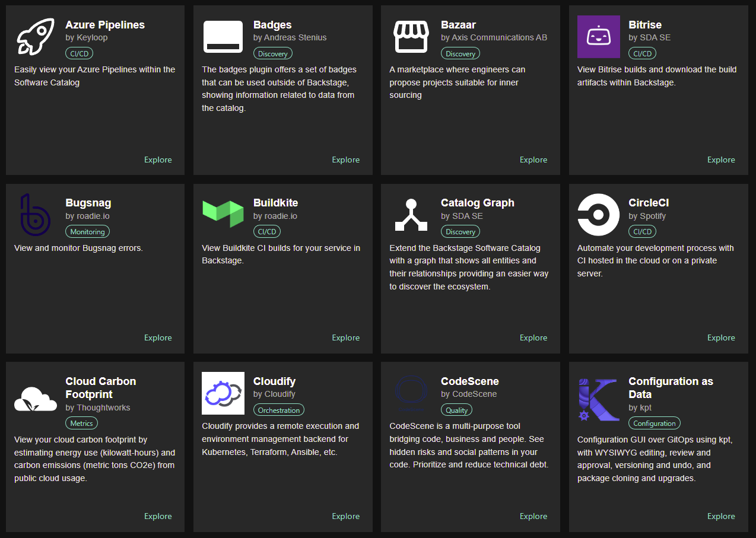Select the CI/CD tag on Azure Pipelines

(80, 53)
